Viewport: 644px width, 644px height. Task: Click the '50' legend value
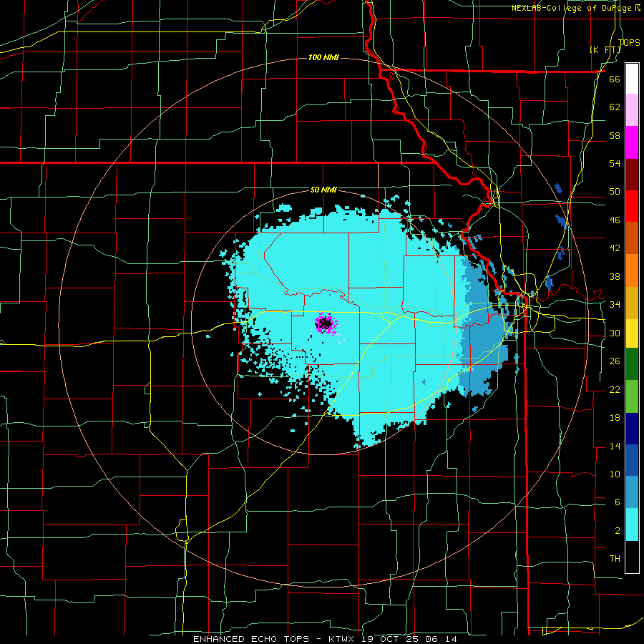coord(615,191)
